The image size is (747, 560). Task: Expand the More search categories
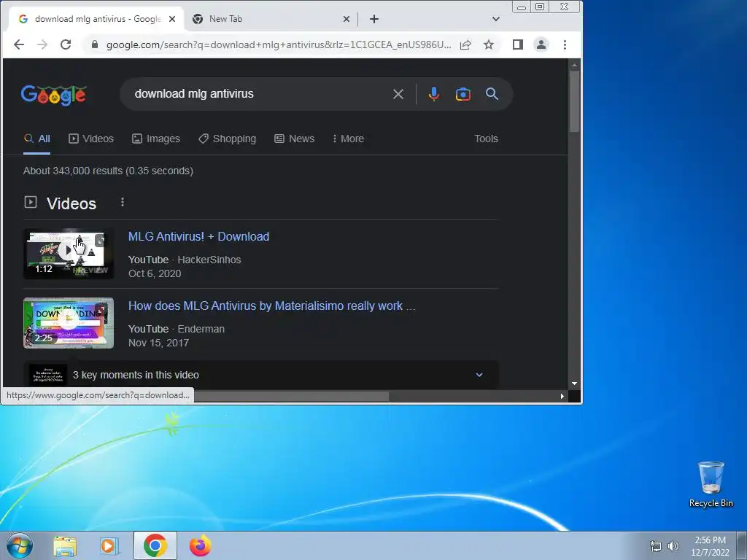[348, 139]
